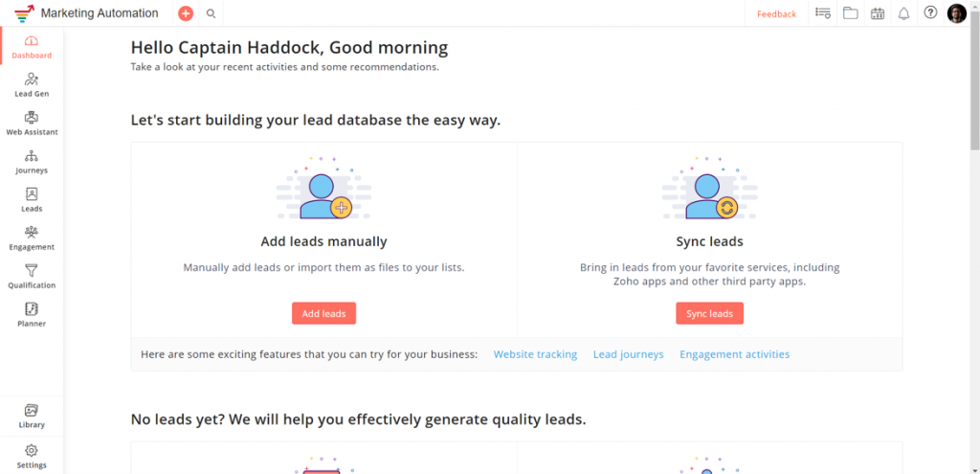This screenshot has height=474, width=980.
Task: Open the Leads sidebar item
Action: [32, 200]
